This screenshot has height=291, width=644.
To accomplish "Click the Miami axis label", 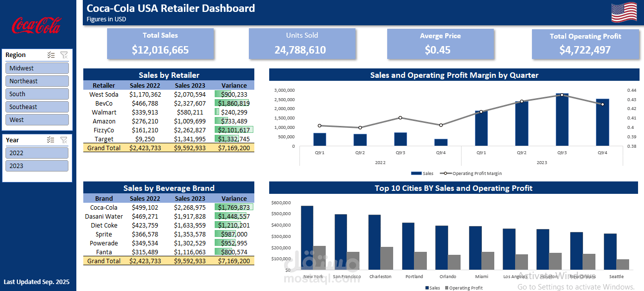I will click(481, 277).
